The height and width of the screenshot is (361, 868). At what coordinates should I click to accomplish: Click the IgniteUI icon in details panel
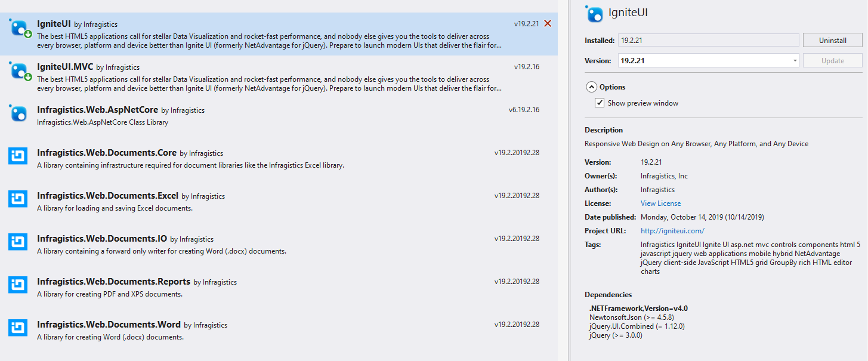tap(594, 14)
